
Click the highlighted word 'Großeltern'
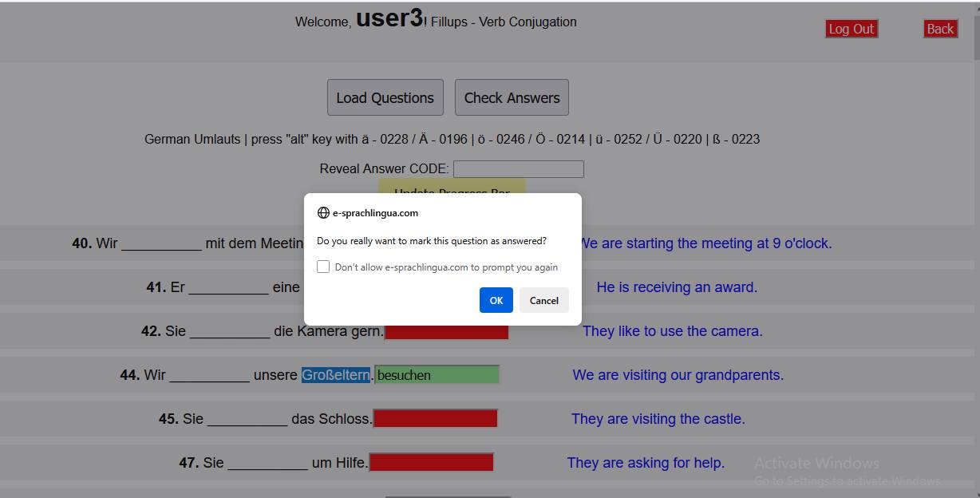coord(336,374)
